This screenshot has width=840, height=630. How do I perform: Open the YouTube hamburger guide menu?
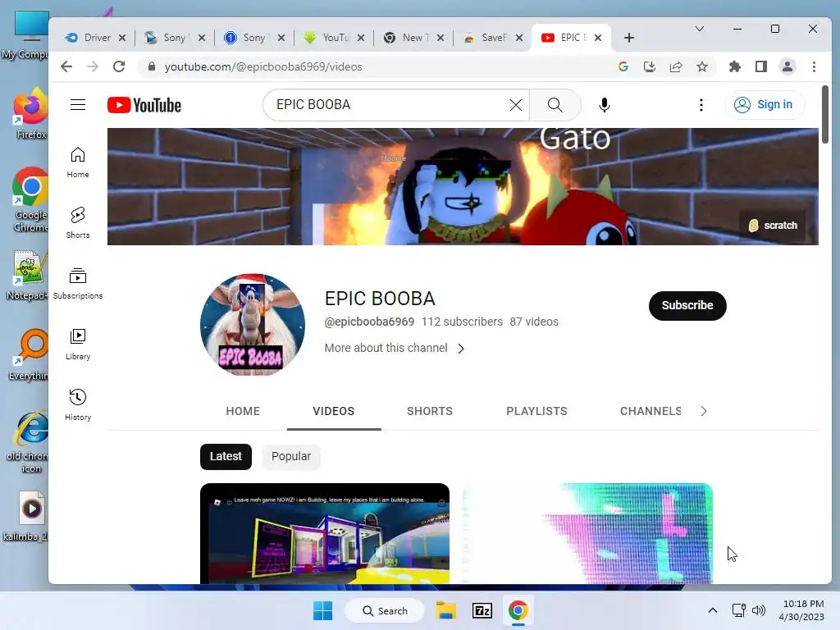[x=78, y=104]
